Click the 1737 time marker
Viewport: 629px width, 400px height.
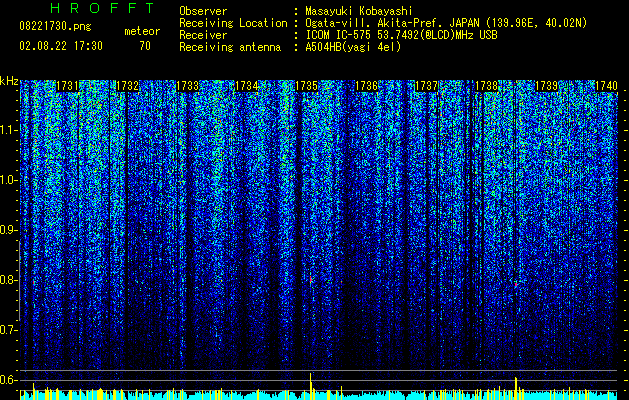[426, 86]
